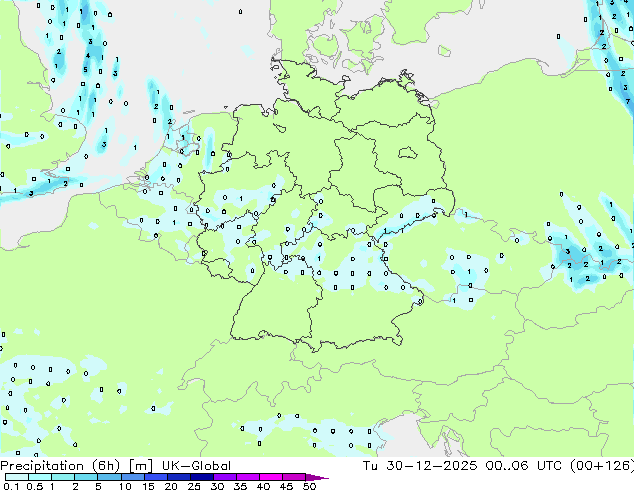Screen dimensions: 634x490
Task: Select the 40–45 bright pink legend swatch
Action: point(271,477)
